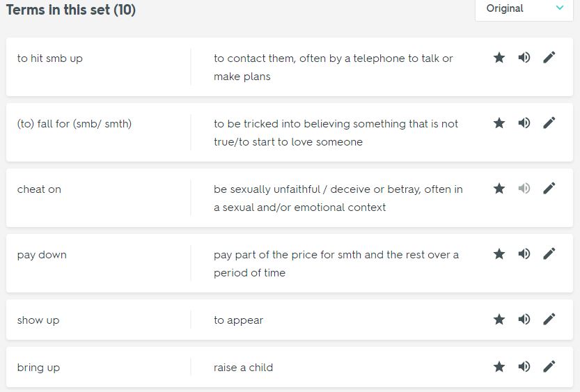Image resolution: width=580 pixels, height=392 pixels.
Task: Edit the 'bring up' card
Action: (x=549, y=366)
